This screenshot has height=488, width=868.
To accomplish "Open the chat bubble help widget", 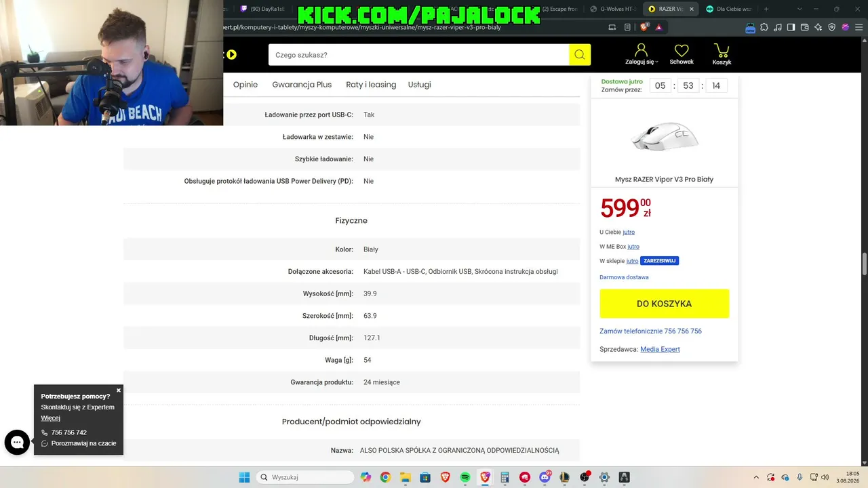I will 17,443.
